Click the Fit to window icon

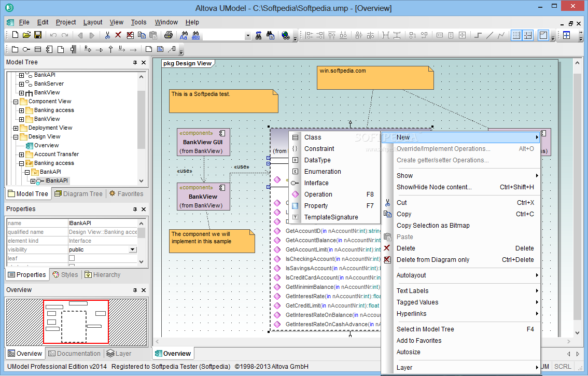click(x=566, y=36)
